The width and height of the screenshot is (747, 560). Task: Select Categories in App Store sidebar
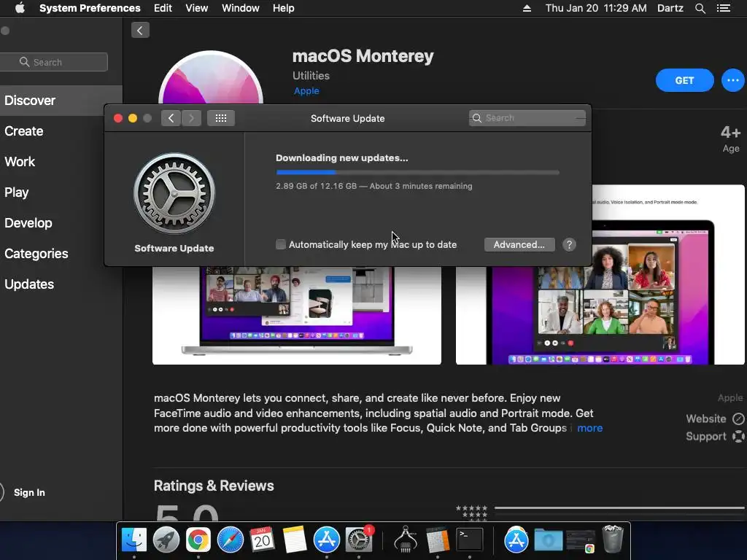pos(61,254)
